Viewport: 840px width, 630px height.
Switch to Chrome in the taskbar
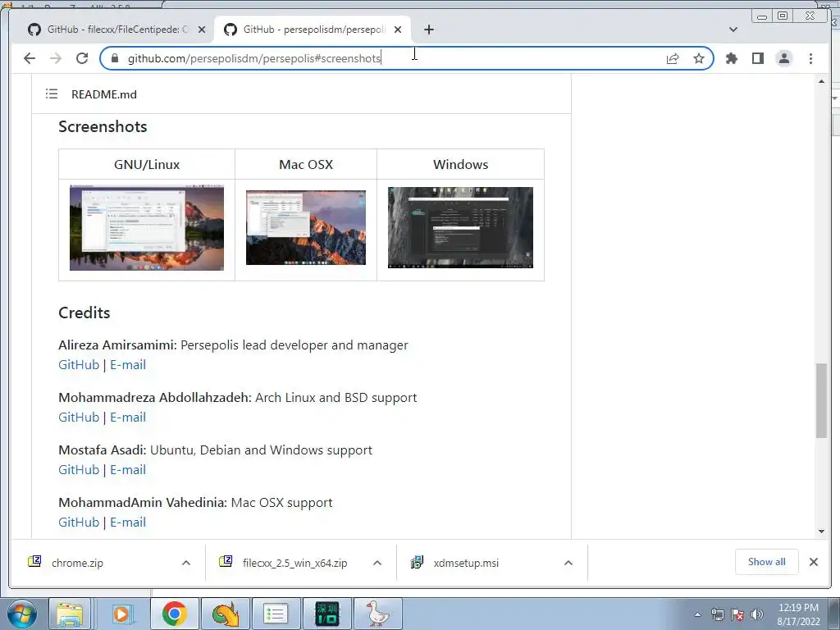(x=174, y=614)
